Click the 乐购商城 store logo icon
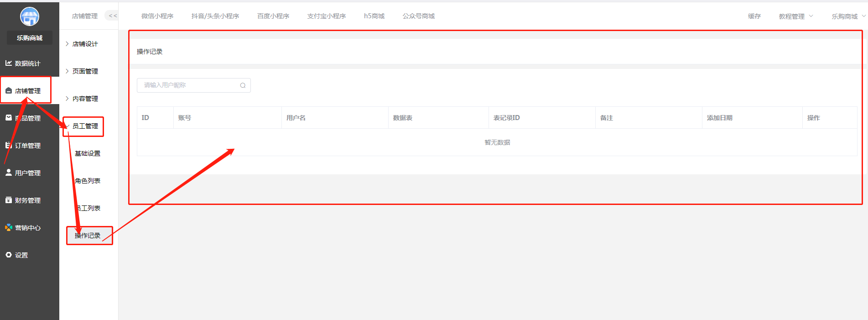Viewport: 868px width, 320px height. tap(30, 17)
